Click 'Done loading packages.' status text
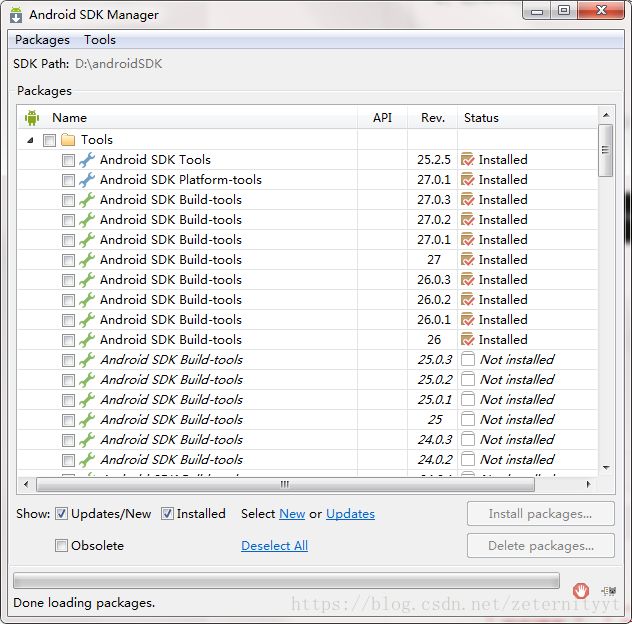Screen dimensions: 632x624 click(84, 603)
